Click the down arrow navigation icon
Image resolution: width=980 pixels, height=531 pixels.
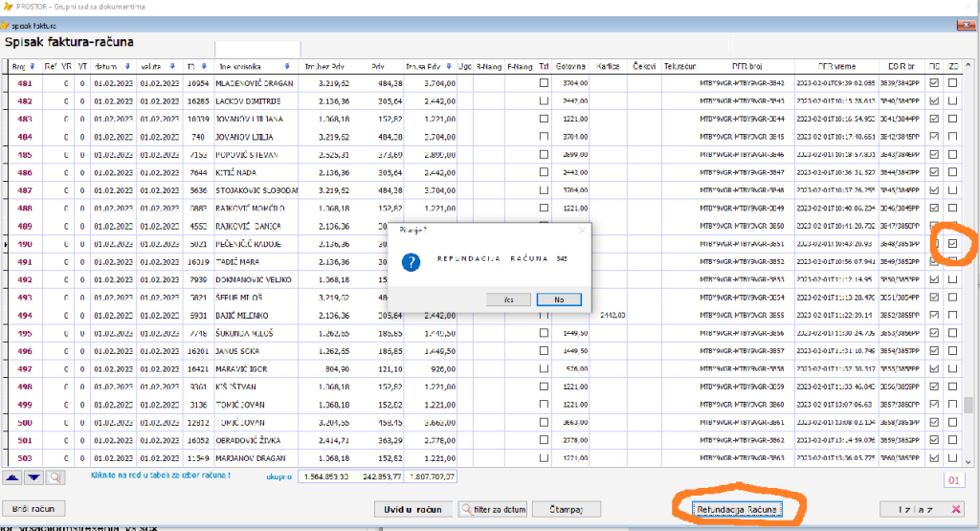(x=33, y=476)
